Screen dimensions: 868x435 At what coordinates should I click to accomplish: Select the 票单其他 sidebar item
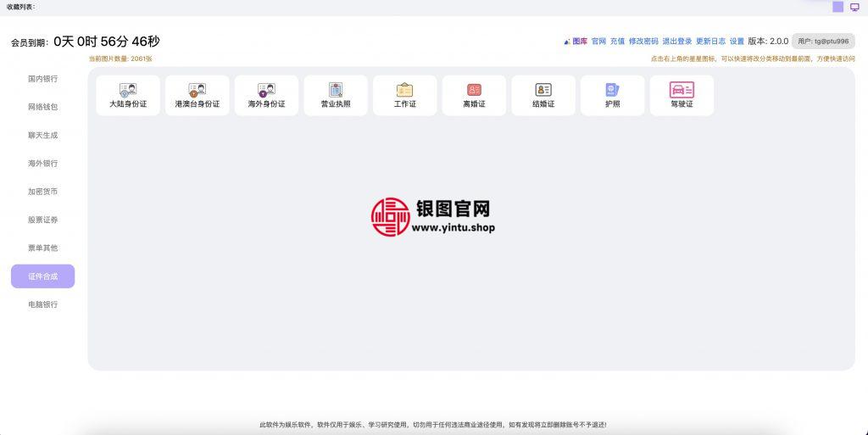[x=42, y=248]
